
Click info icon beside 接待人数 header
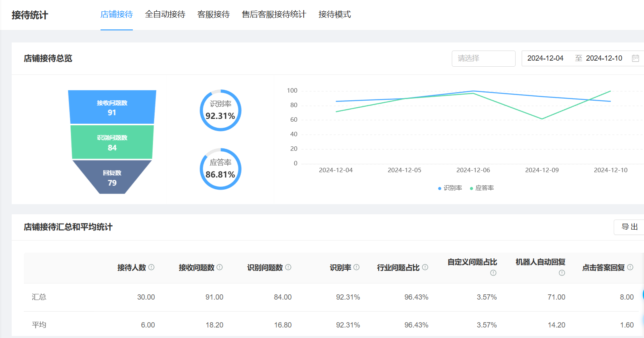[151, 267]
